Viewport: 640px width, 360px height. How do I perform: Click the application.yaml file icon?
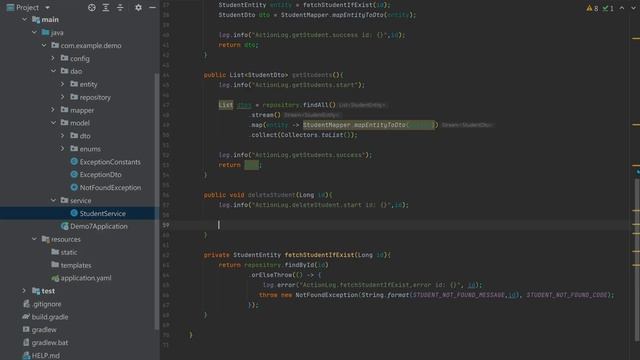click(55, 278)
